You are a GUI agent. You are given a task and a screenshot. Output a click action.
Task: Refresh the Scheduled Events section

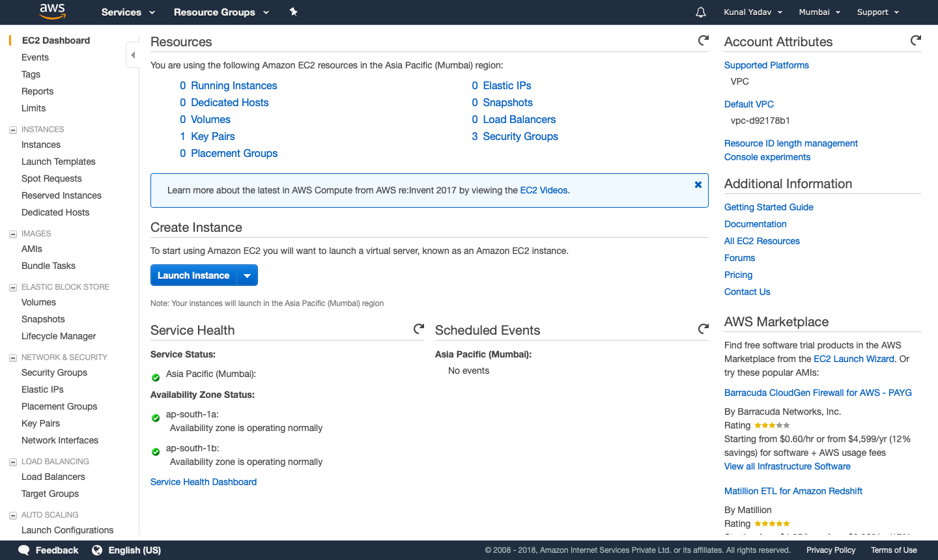(x=703, y=329)
